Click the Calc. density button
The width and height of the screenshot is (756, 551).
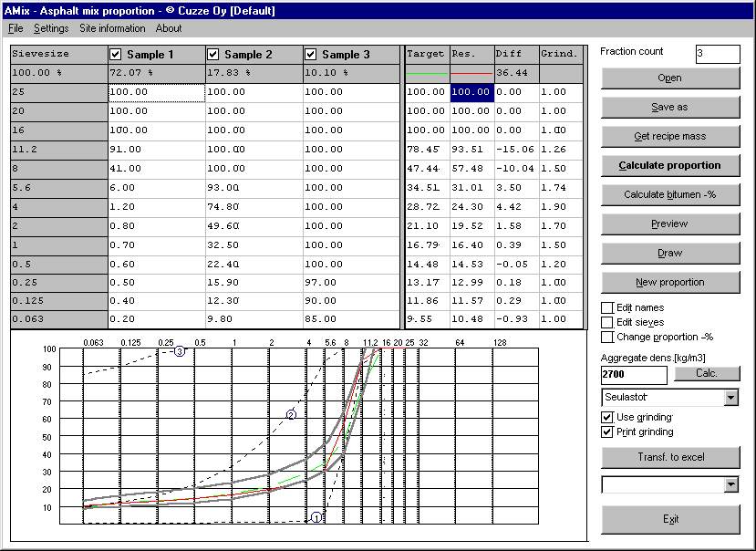click(708, 373)
